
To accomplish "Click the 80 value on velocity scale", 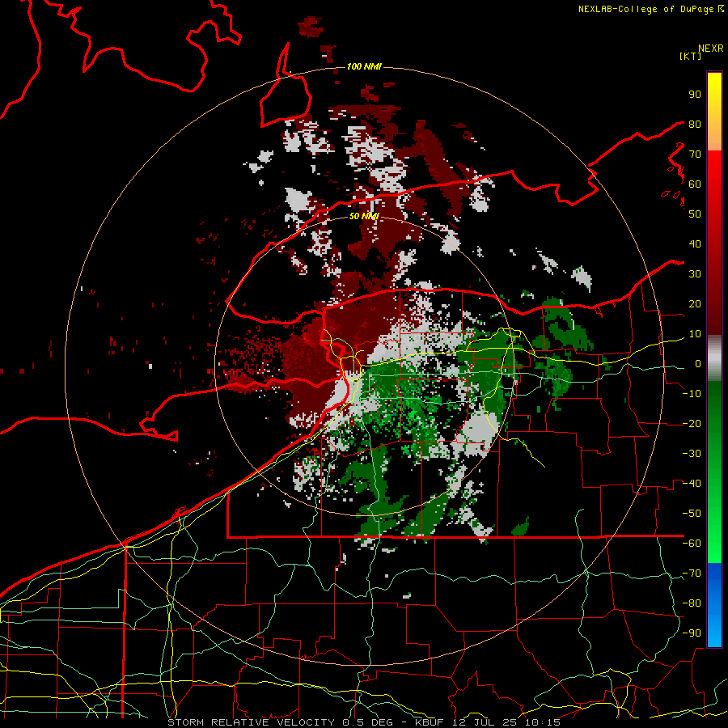I will pyautogui.click(x=695, y=124).
